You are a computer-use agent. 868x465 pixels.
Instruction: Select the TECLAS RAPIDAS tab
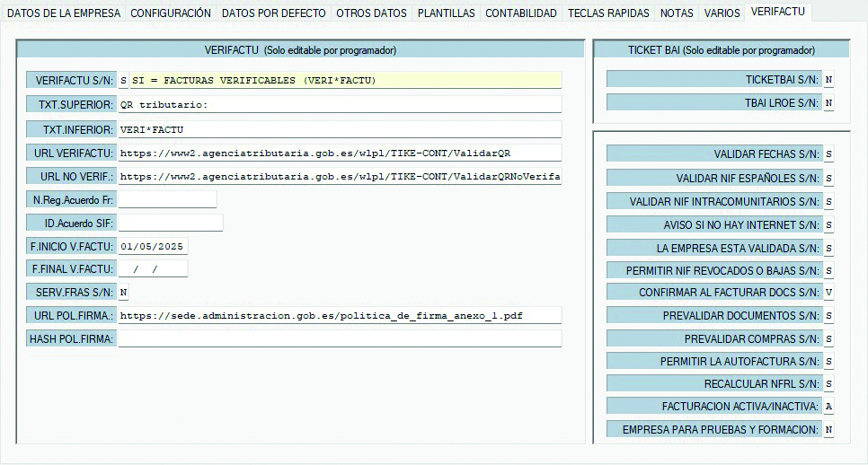pos(609,13)
